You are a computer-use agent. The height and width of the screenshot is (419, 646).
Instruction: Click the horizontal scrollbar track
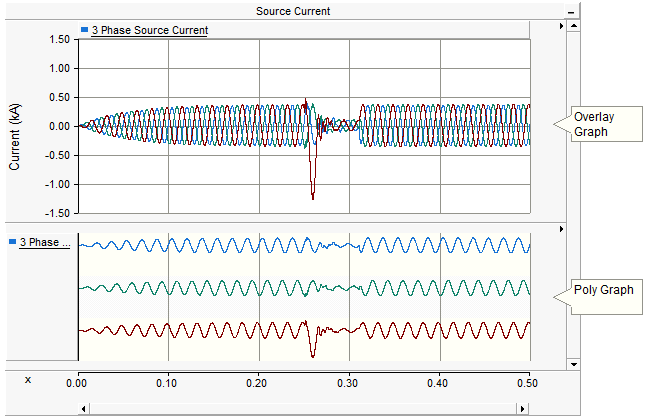(x=300, y=409)
